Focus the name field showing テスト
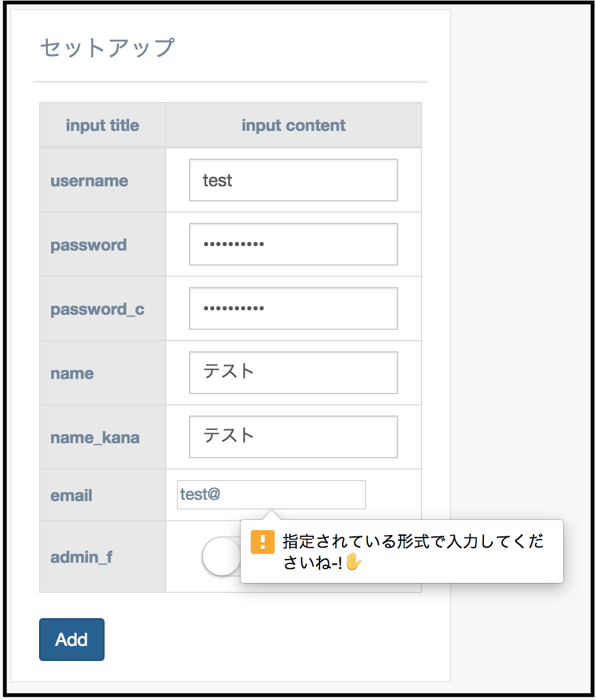The image size is (596, 700). tap(293, 372)
